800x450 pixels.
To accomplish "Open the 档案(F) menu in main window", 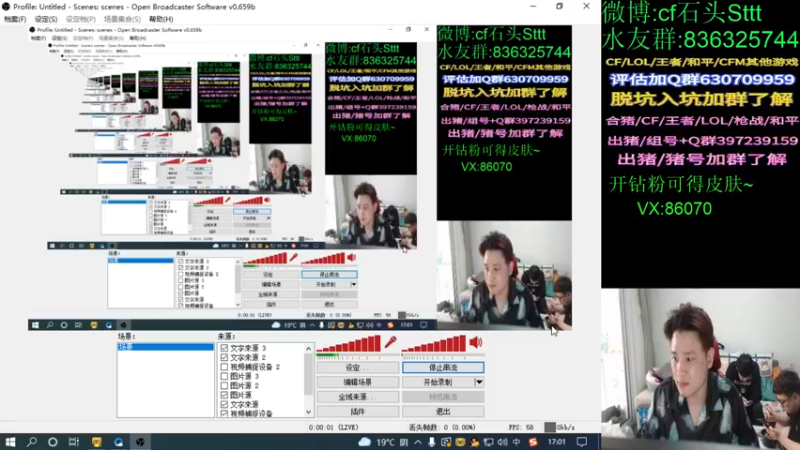I will click(x=15, y=19).
